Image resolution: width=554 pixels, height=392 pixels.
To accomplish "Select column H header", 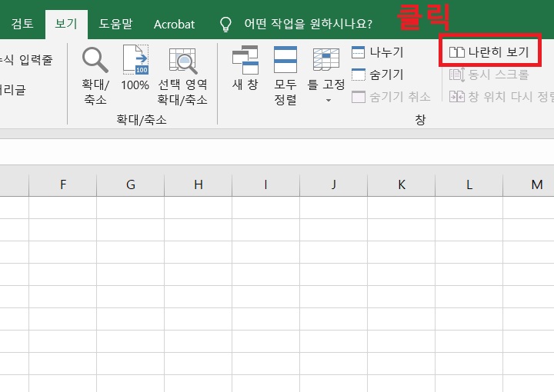I will click(199, 184).
